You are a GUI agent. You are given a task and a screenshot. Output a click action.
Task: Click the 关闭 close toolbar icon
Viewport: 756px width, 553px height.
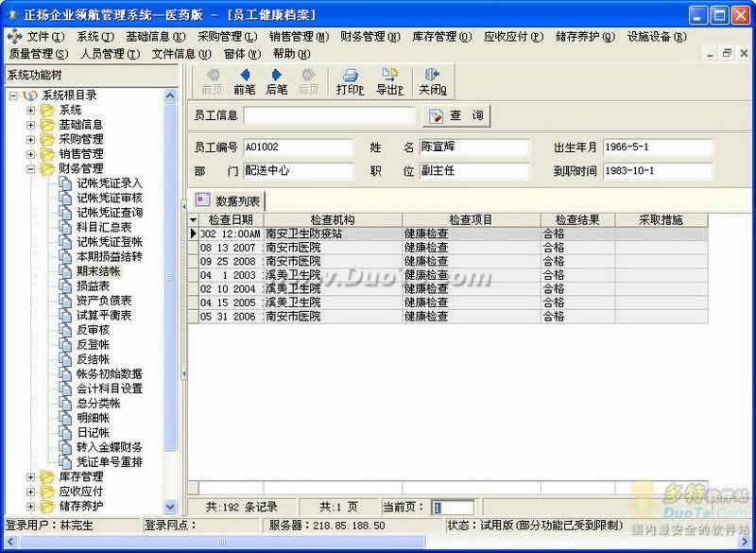click(432, 81)
